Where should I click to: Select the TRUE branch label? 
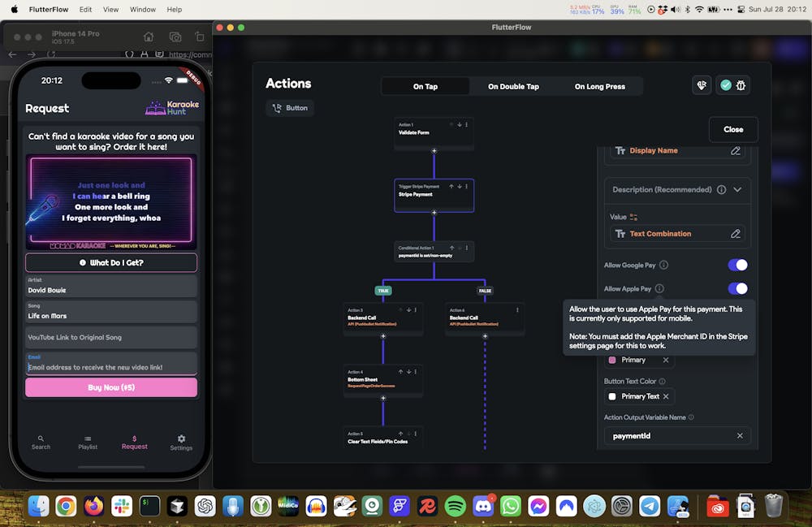pyautogui.click(x=383, y=291)
